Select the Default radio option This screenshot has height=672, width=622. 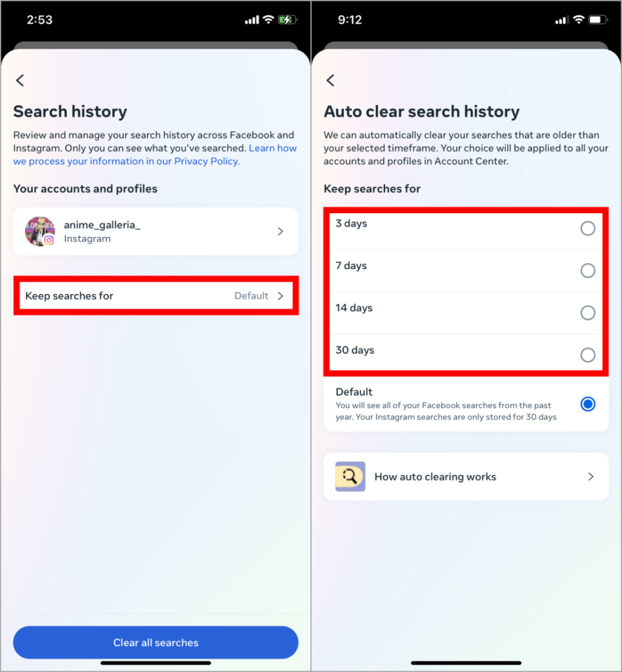pos(588,404)
